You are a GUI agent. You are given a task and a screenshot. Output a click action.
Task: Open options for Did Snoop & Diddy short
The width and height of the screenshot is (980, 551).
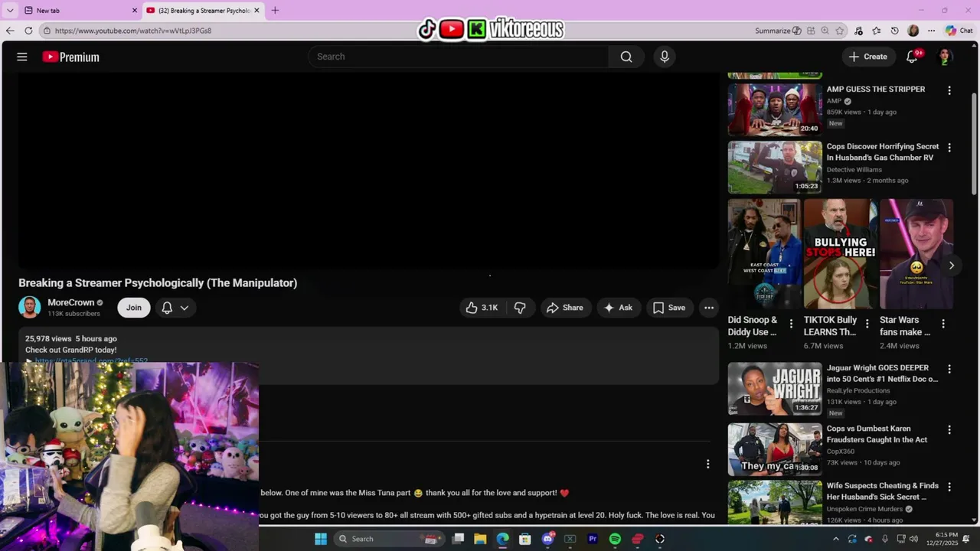(x=791, y=324)
